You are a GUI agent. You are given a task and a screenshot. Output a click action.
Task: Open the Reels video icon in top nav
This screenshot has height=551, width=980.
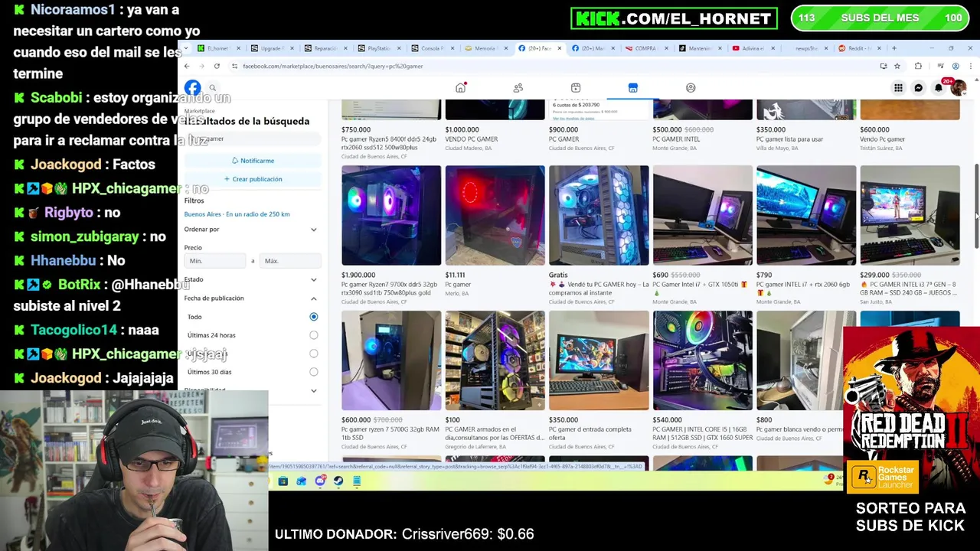point(576,88)
